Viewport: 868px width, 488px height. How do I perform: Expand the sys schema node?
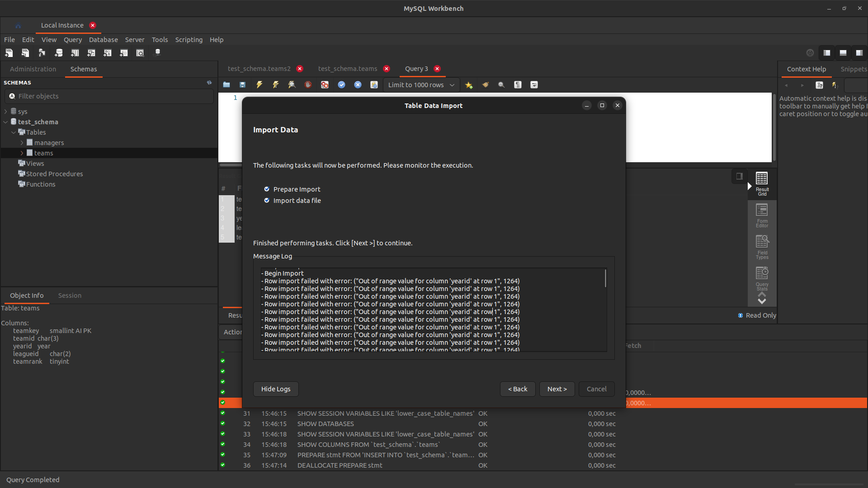pos(5,112)
